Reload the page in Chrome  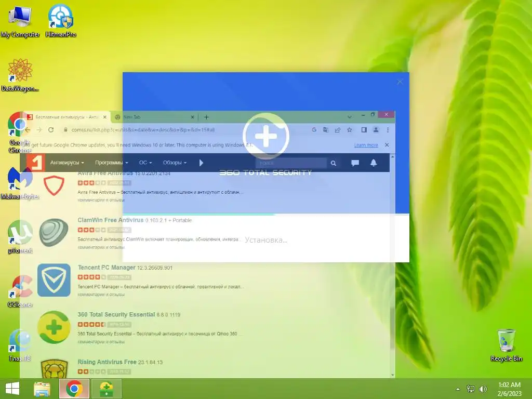pyautogui.click(x=51, y=129)
